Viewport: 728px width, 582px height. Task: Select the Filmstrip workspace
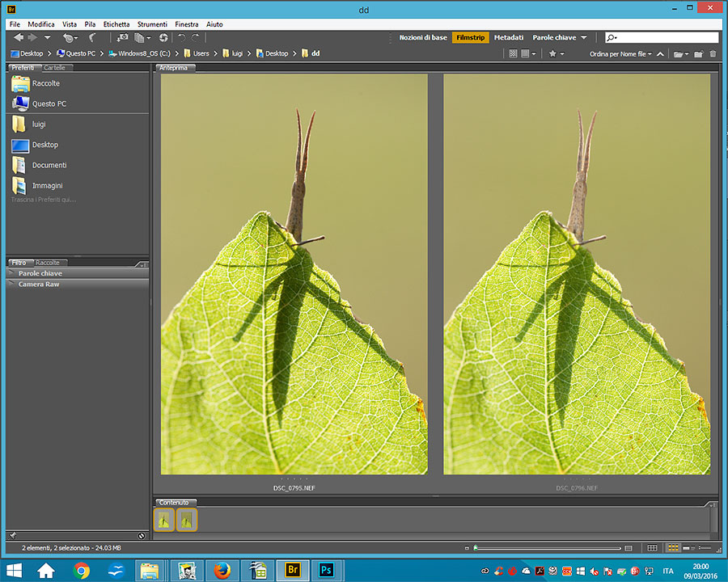[470, 38]
